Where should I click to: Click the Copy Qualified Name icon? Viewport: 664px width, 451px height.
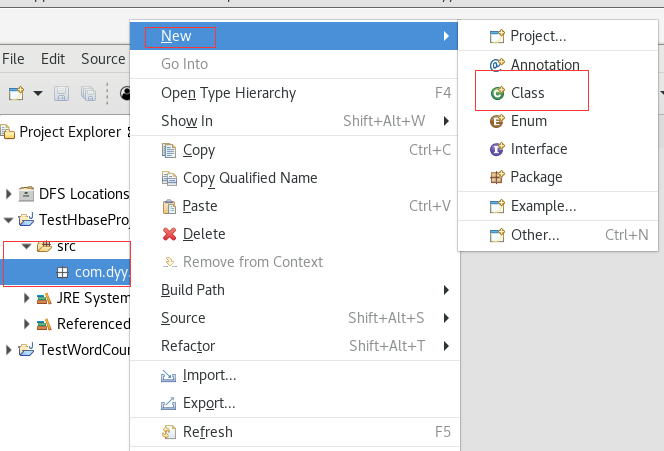coord(169,178)
